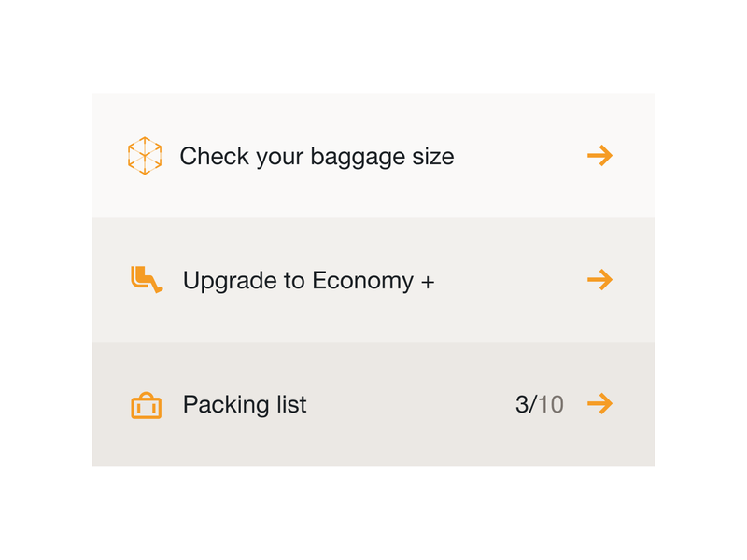
Task: Click the Packing list label
Action: [245, 404]
